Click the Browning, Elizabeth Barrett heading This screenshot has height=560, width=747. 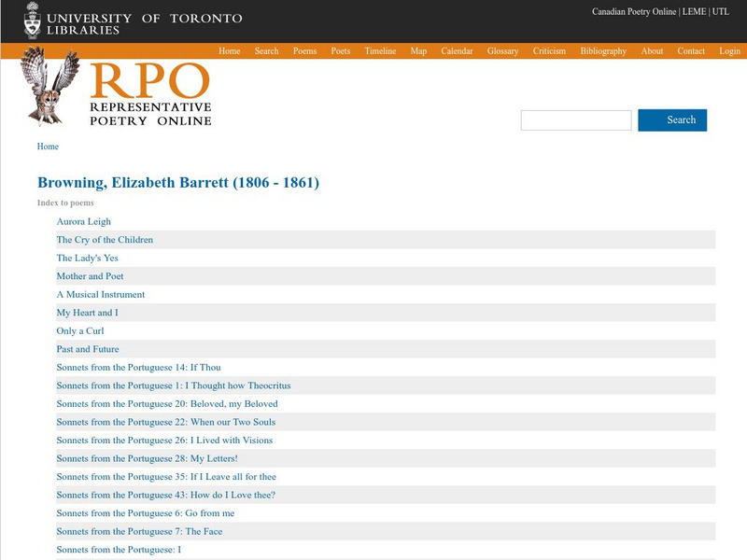(x=178, y=182)
